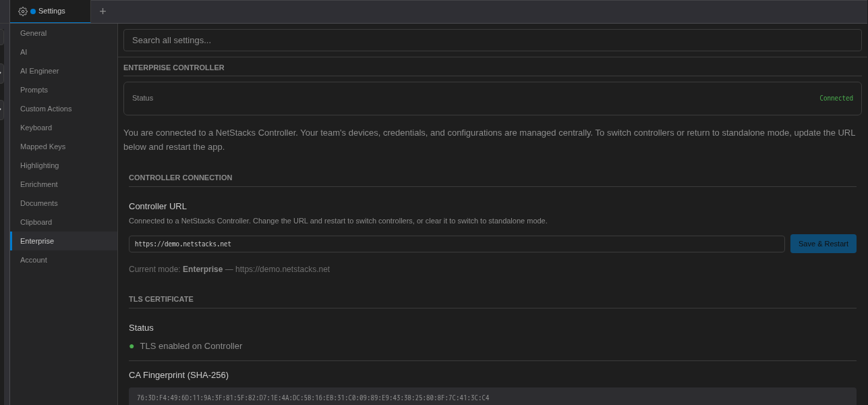Click the ENTERPRISE CONTROLLER heading
This screenshot has width=868, height=405.
pyautogui.click(x=174, y=67)
